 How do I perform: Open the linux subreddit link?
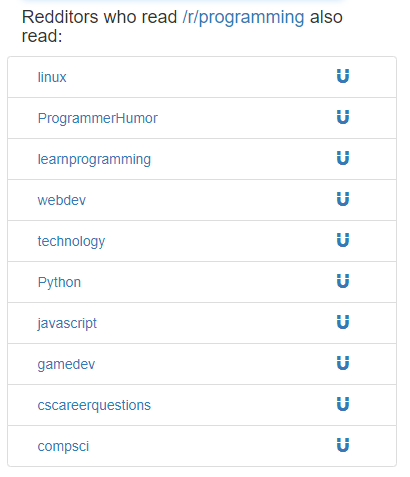(x=52, y=77)
